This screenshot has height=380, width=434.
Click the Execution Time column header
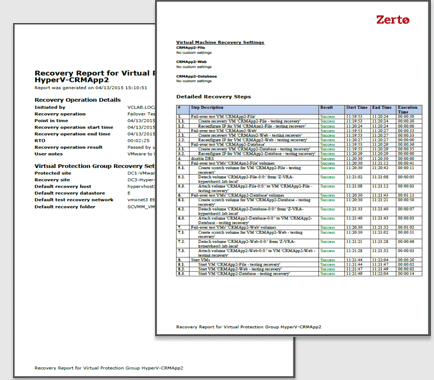click(408, 110)
